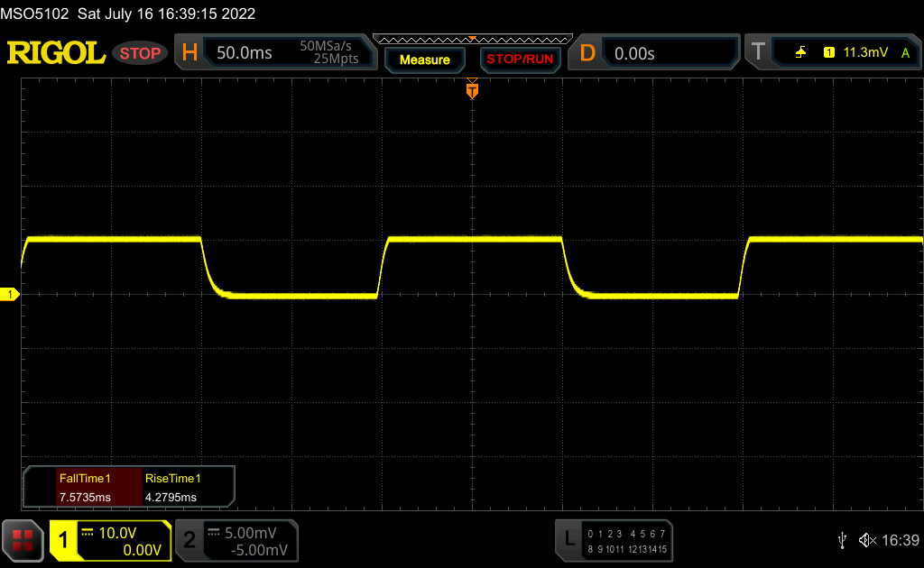
Task: Toggle acquisition with the STOP/RUN button
Action: point(519,60)
